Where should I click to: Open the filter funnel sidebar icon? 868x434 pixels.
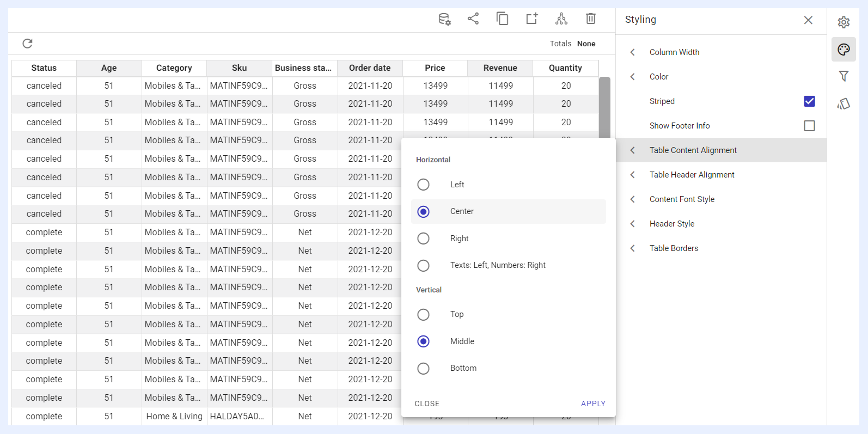click(843, 76)
